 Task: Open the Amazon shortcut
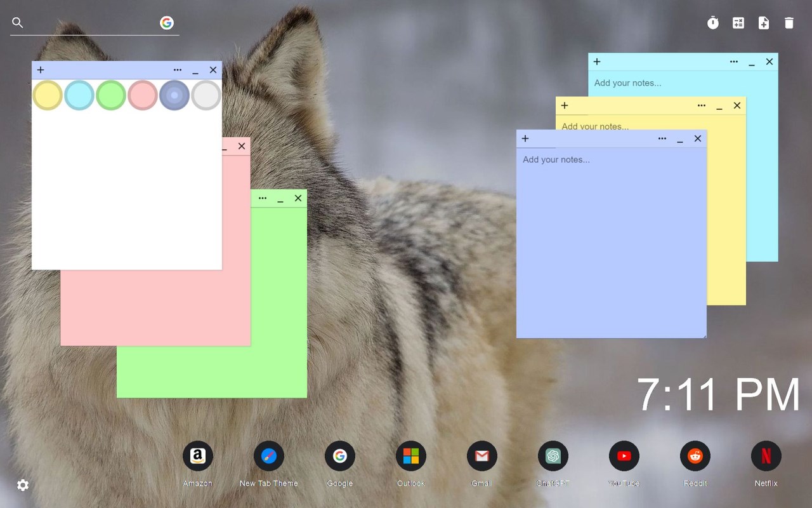(x=198, y=456)
